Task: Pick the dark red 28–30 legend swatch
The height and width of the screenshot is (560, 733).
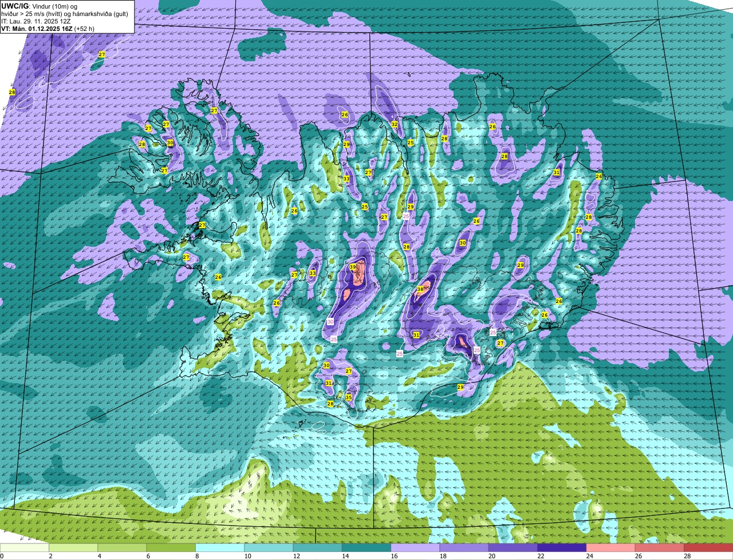Action: click(x=708, y=548)
